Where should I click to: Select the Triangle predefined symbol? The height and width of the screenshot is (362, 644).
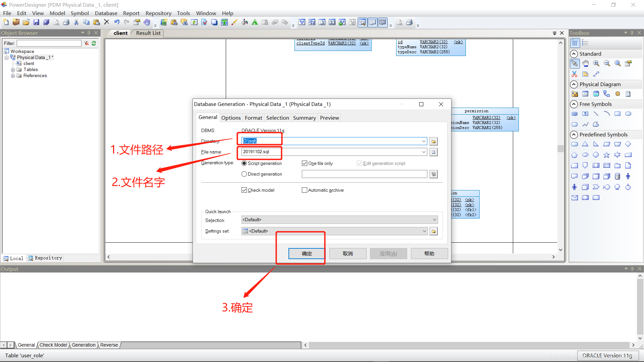click(585, 144)
